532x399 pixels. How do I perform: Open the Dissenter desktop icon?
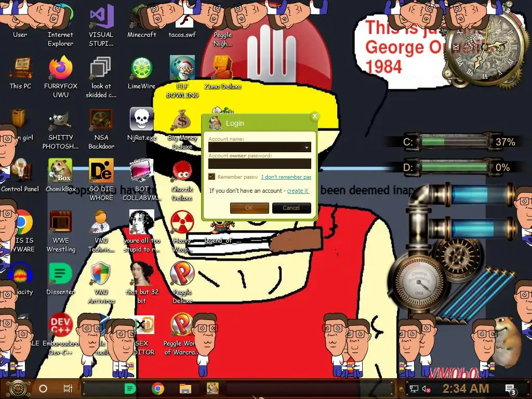(x=60, y=278)
